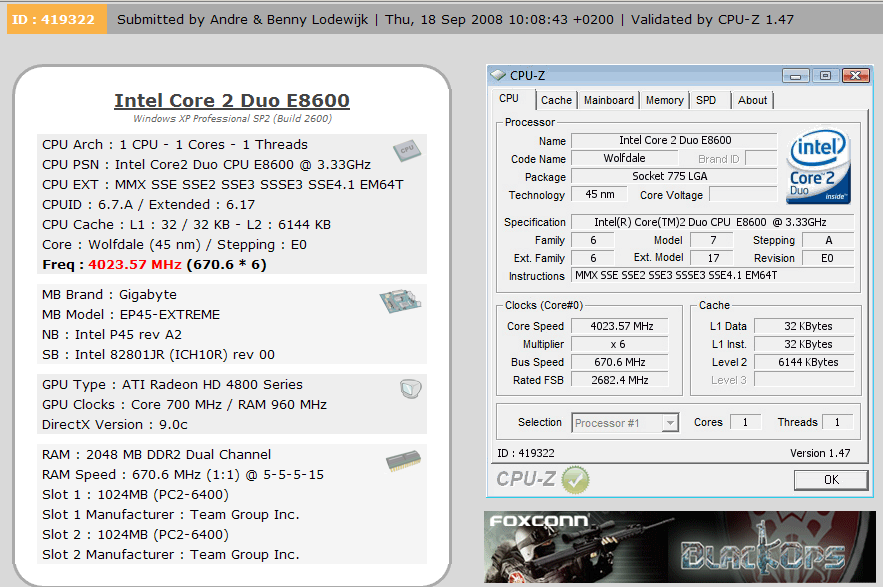Click the CPUID : 6.7.A line

point(148,204)
